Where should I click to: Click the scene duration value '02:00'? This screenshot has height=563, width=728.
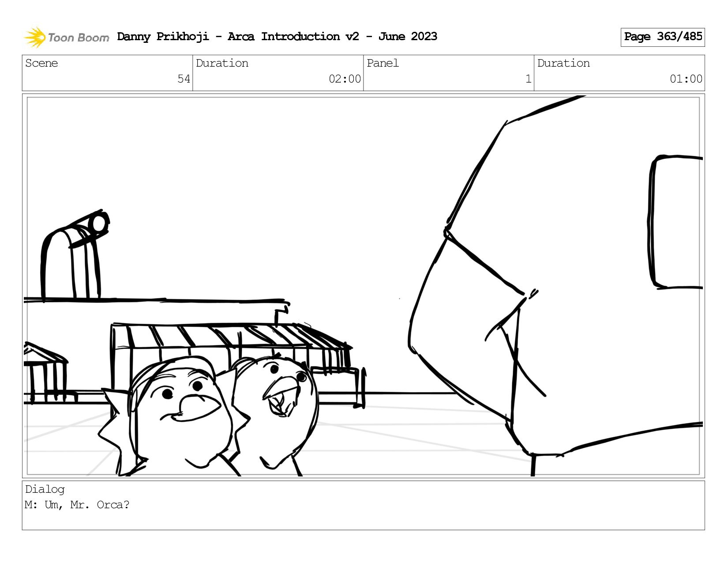click(345, 79)
